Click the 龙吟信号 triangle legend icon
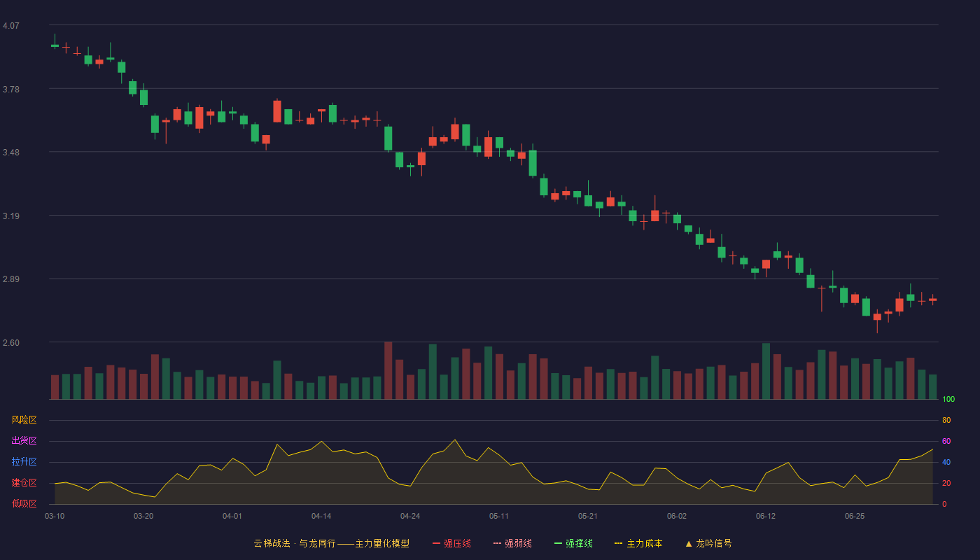980x560 pixels. (689, 543)
